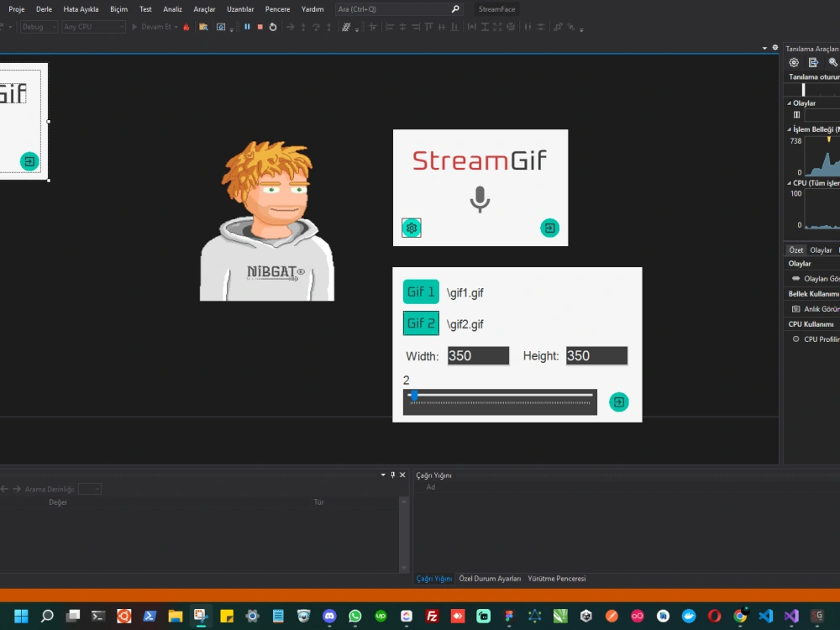Viewport: 840px width, 630px height.
Task: Click the Gif 1 button
Action: (x=421, y=292)
